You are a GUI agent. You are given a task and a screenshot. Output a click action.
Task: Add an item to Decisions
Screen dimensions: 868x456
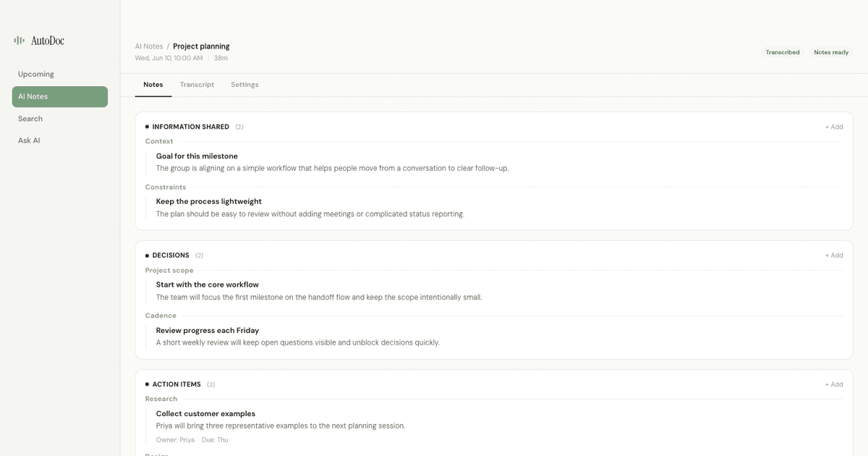point(834,256)
